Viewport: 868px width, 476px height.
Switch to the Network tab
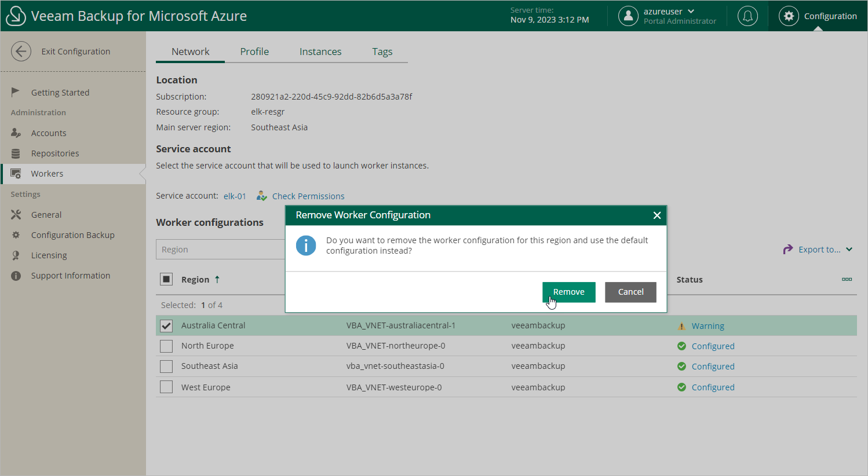click(190, 52)
